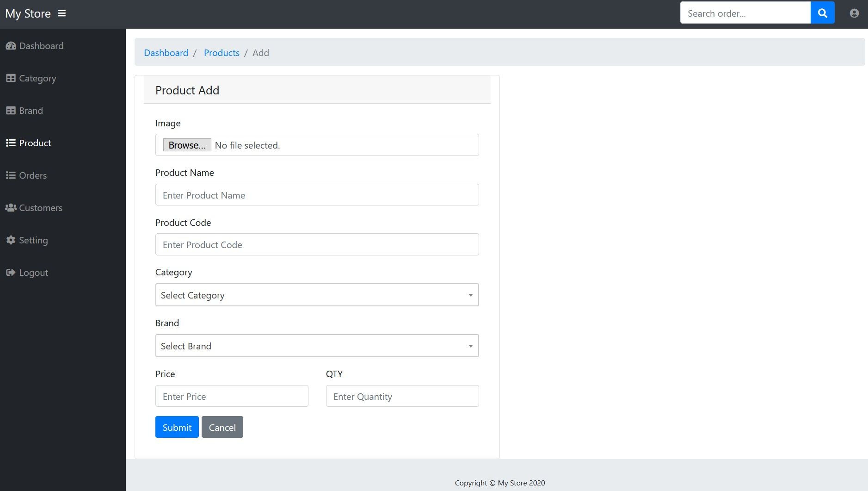
Task: Open the user account avatar icon
Action: [854, 13]
